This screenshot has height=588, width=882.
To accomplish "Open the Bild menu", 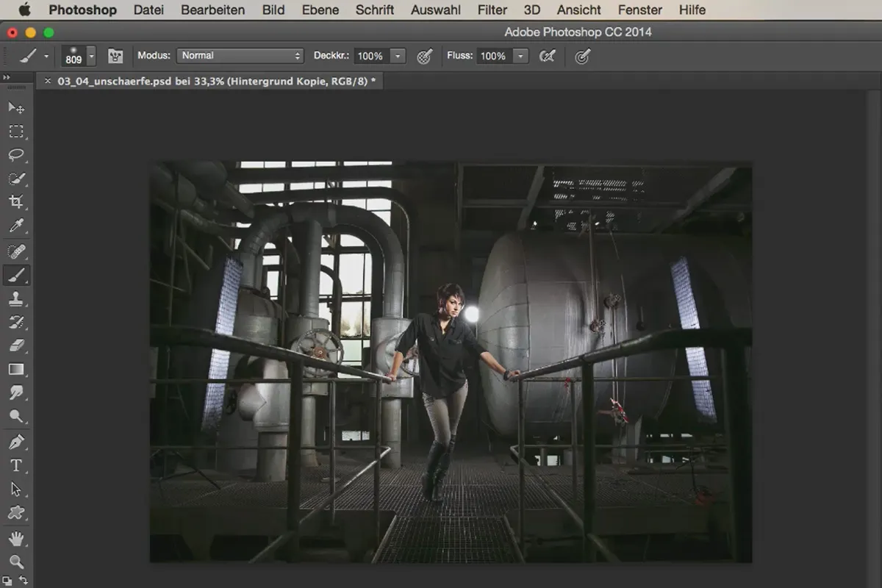I will click(273, 10).
